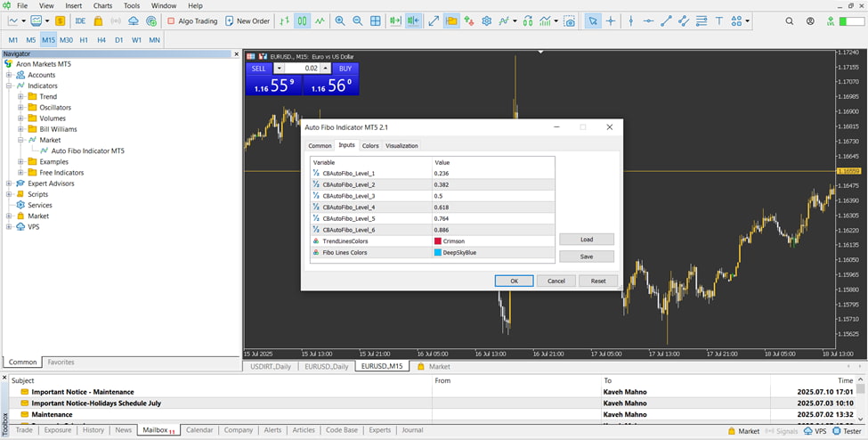Switch to the Colors tab in dialog
This screenshot has width=868, height=440.
370,146
